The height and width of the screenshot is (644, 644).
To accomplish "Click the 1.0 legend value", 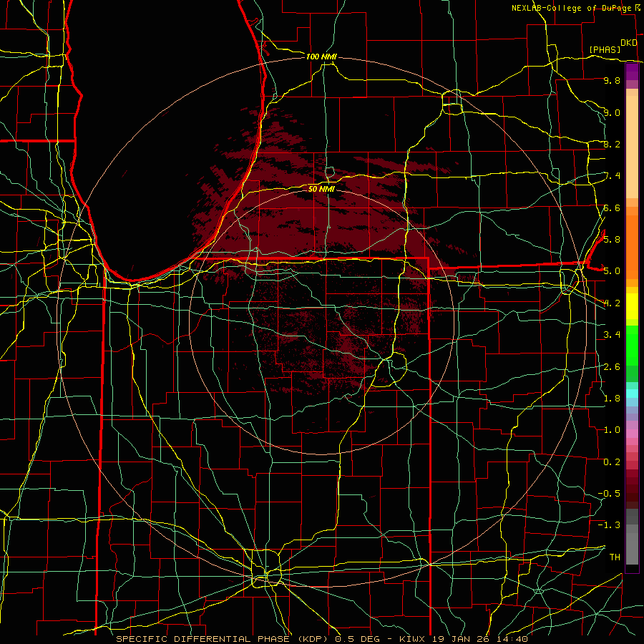I will [612, 430].
